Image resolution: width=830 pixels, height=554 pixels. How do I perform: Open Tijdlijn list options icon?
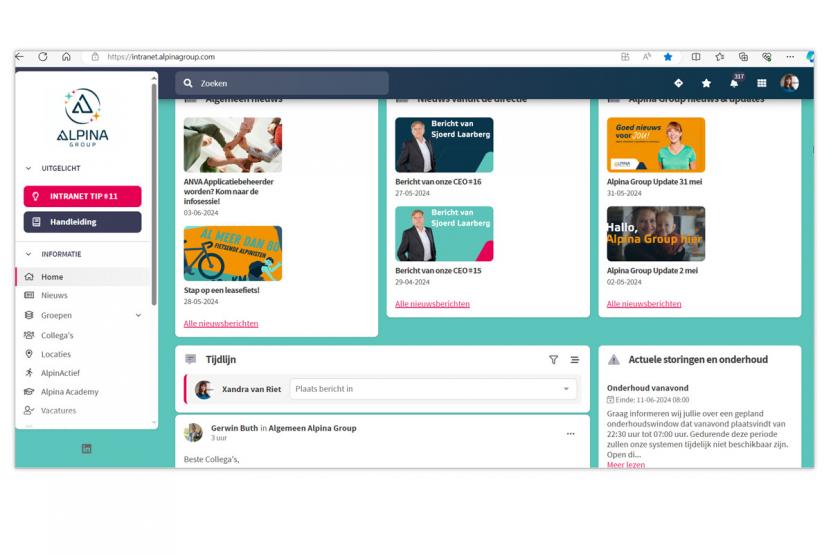tap(574, 360)
